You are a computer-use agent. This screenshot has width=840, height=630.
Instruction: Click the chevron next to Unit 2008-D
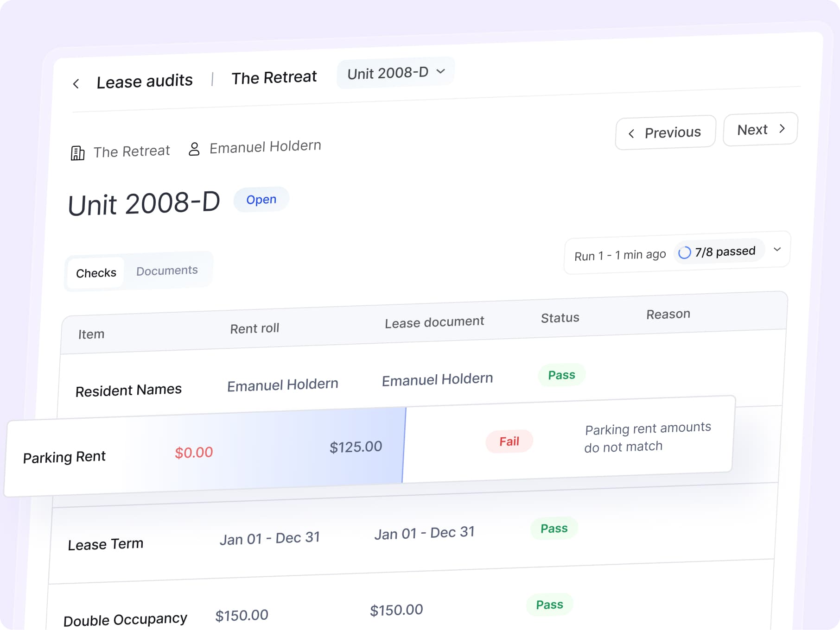coord(440,72)
